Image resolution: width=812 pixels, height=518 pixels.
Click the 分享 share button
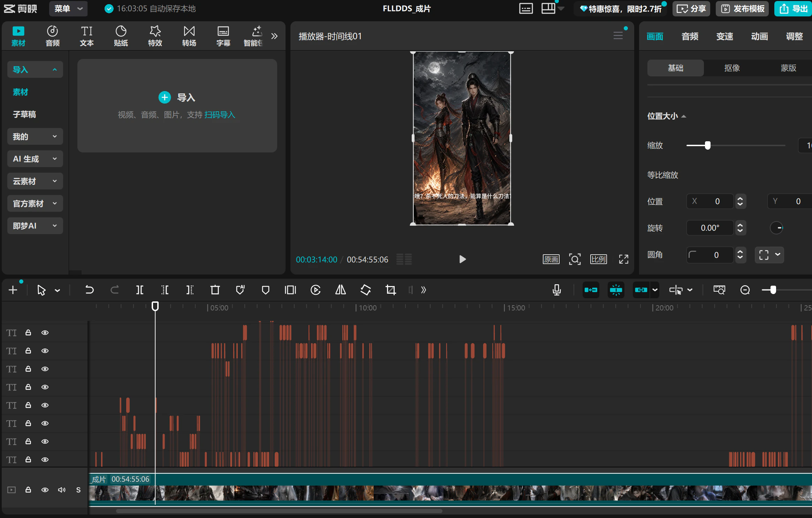(x=691, y=9)
